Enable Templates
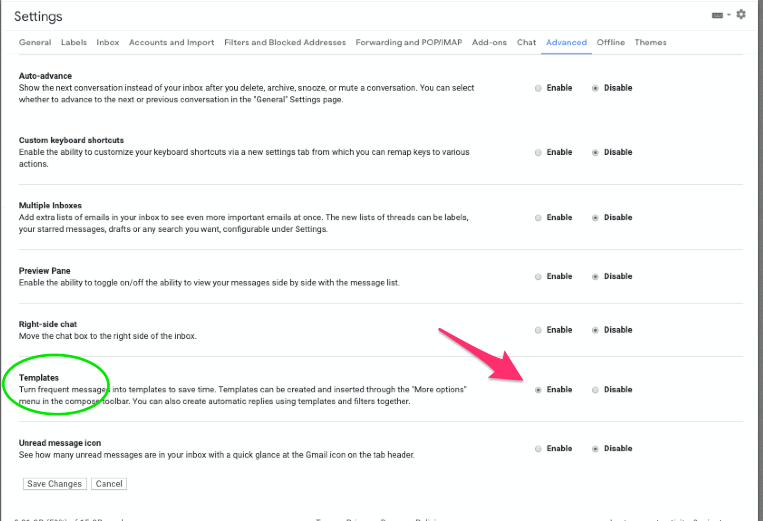This screenshot has height=521, width=763. (538, 390)
